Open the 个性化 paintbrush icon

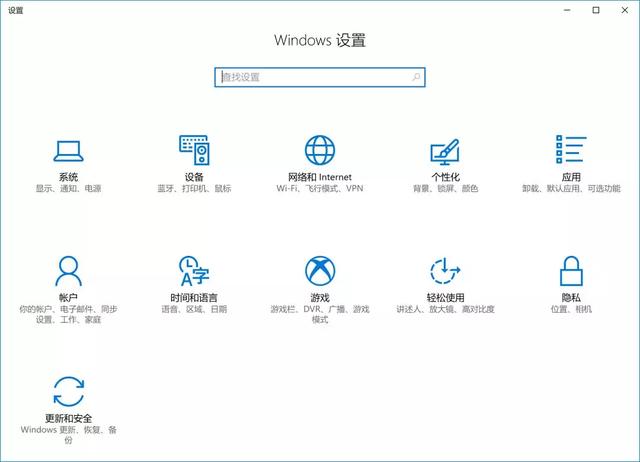tap(445, 151)
